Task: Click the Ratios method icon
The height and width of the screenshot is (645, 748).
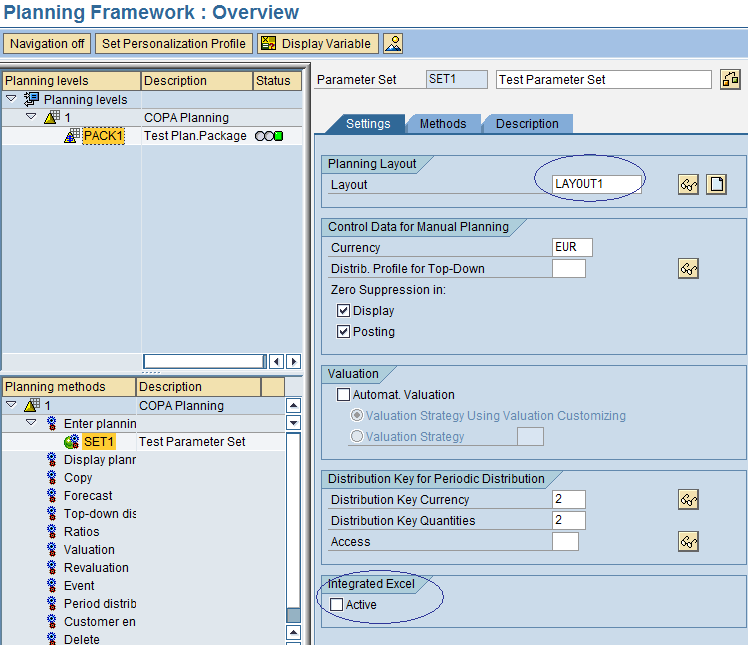Action: tap(52, 531)
